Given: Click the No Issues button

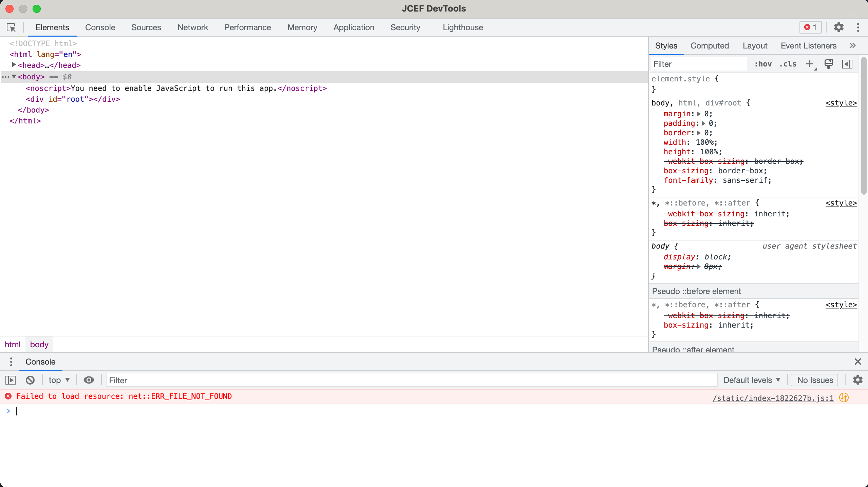Looking at the screenshot, I should pyautogui.click(x=813, y=380).
